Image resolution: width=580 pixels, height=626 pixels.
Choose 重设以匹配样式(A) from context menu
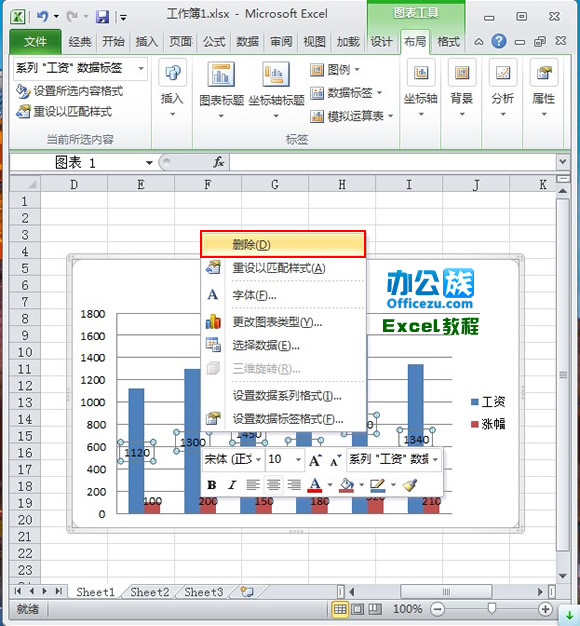[283, 268]
